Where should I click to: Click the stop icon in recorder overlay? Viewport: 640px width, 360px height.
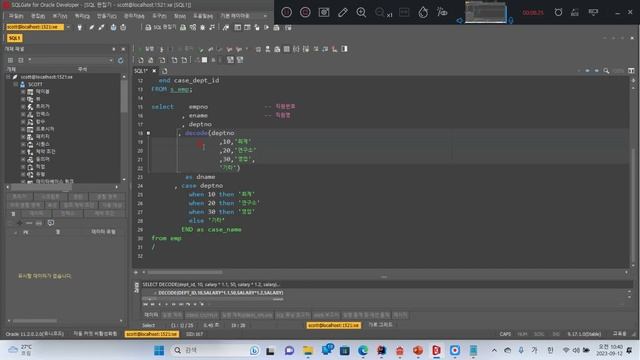pyautogui.click(x=305, y=12)
